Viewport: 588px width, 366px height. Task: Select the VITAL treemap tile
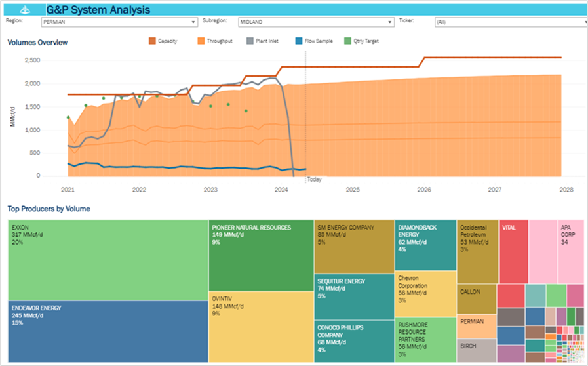click(513, 251)
